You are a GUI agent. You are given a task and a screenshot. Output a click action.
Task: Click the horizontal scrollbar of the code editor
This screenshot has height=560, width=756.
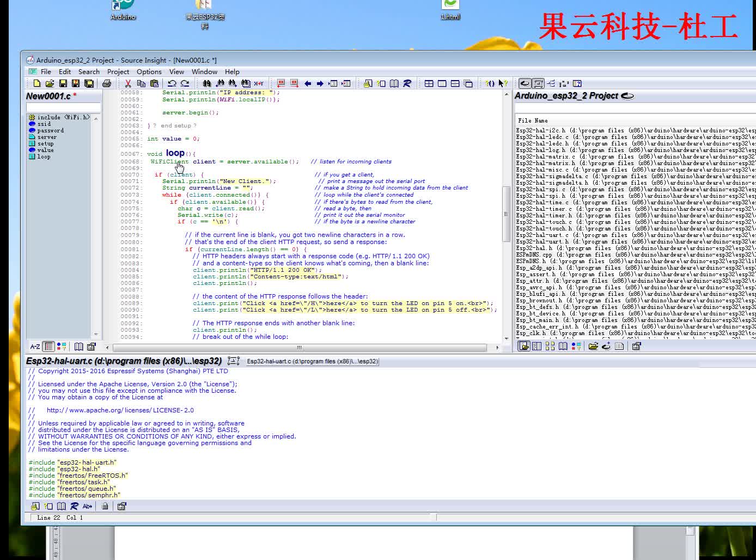[x=300, y=347]
